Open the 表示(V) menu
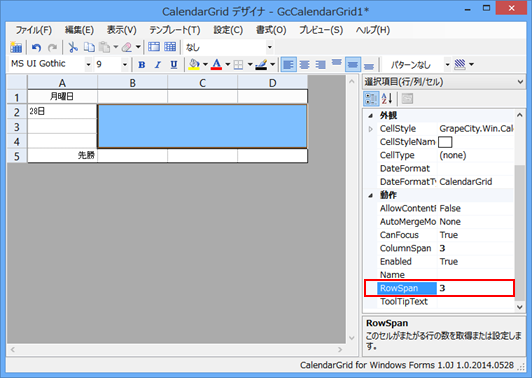This screenshot has width=532, height=378. (122, 30)
